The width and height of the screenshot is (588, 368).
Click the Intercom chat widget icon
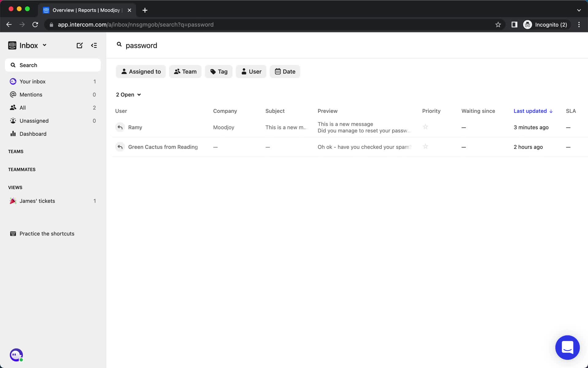(x=567, y=348)
